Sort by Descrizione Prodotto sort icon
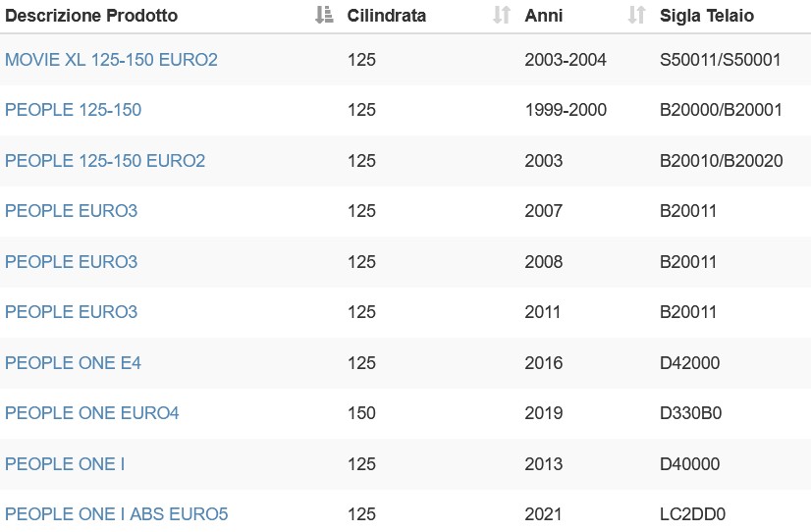The width and height of the screenshot is (811, 532). point(324,15)
